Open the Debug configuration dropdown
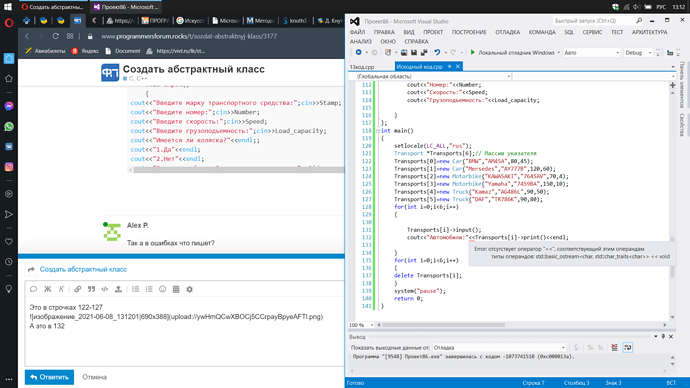Screen dimensions: 690x388 638,53
